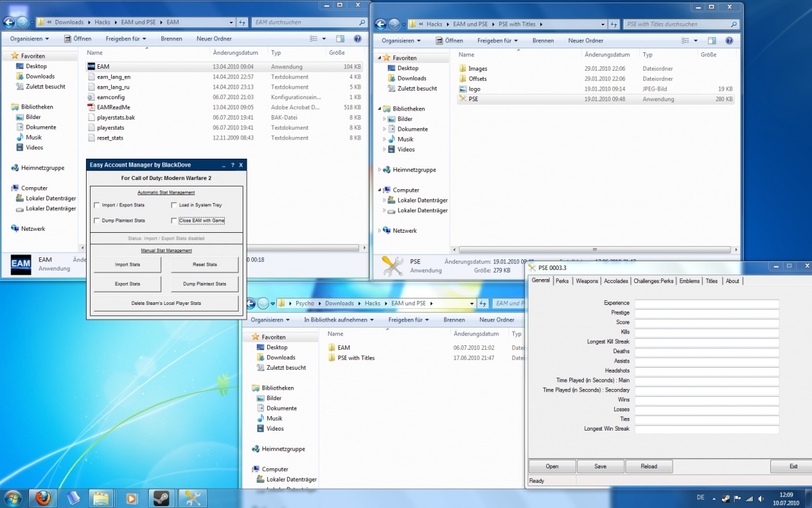812x508 pixels.
Task: Select PSE application file in list
Action: click(x=595, y=99)
